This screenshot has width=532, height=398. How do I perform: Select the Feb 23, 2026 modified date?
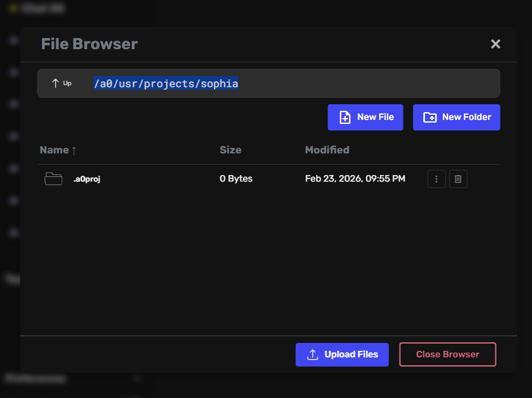coord(355,179)
